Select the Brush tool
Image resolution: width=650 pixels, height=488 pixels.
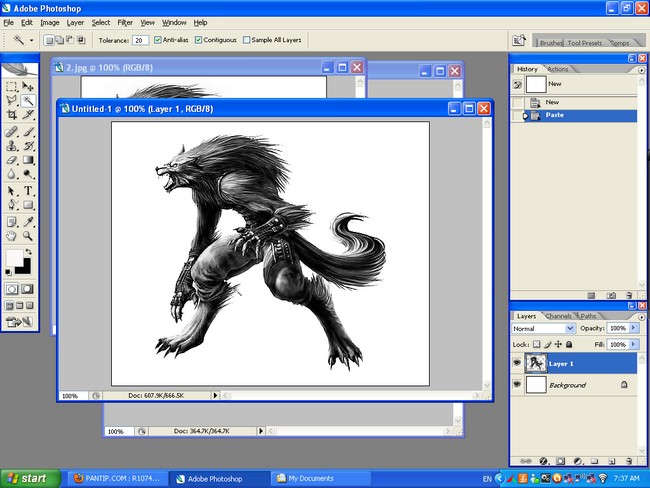tap(28, 132)
